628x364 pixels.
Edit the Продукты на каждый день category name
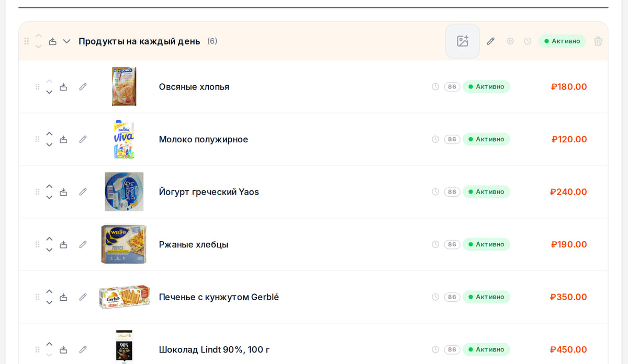tap(490, 41)
